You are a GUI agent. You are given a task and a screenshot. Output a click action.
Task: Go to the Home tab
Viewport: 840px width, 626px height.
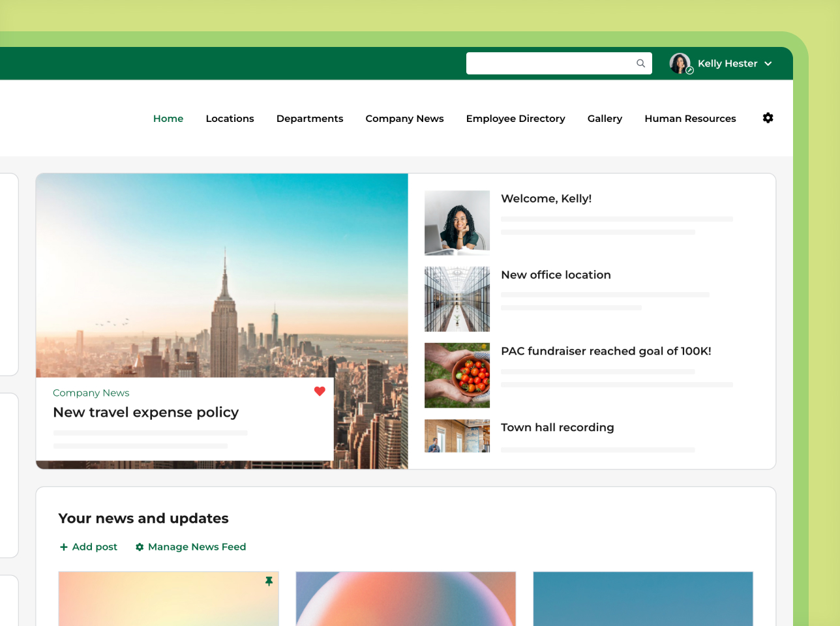click(168, 119)
